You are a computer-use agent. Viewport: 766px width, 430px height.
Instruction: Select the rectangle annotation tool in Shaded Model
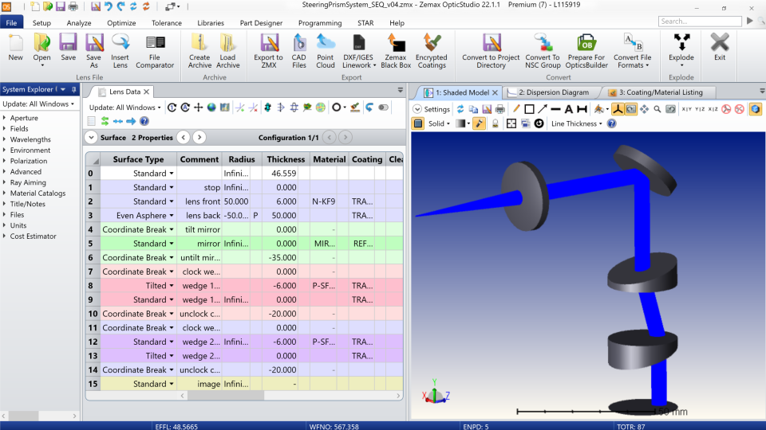(529, 109)
